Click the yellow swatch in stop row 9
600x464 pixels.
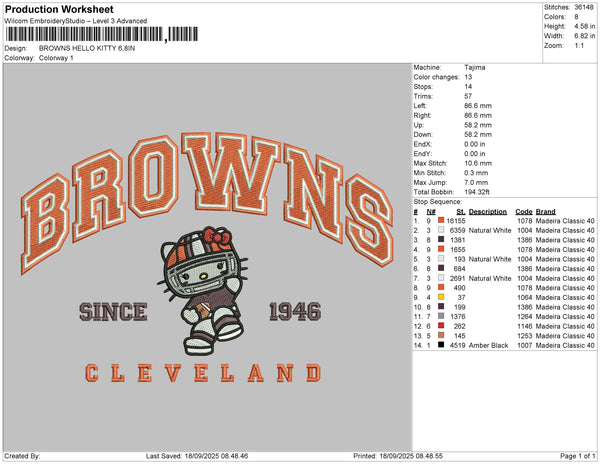(441, 297)
